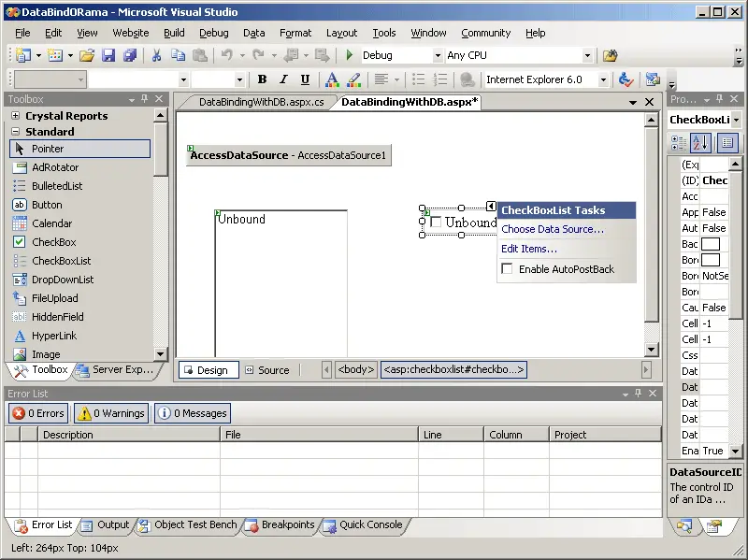
Task: Select the AccessDataSource1 control on design surface
Action: tap(289, 155)
